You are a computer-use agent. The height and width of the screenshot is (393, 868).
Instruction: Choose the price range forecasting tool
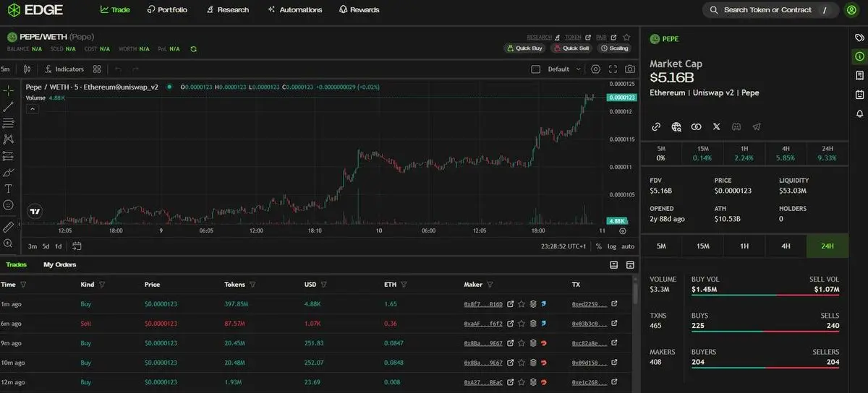(x=8, y=155)
